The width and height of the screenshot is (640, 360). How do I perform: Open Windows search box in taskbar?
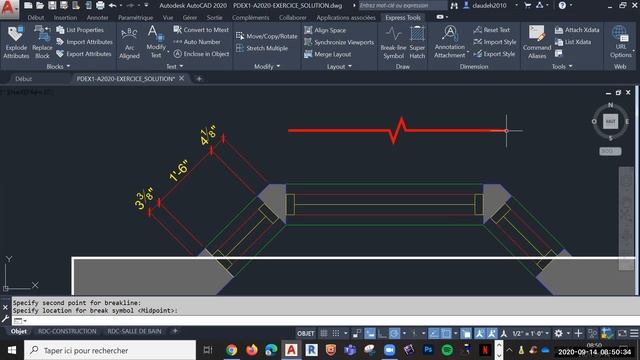point(110,350)
